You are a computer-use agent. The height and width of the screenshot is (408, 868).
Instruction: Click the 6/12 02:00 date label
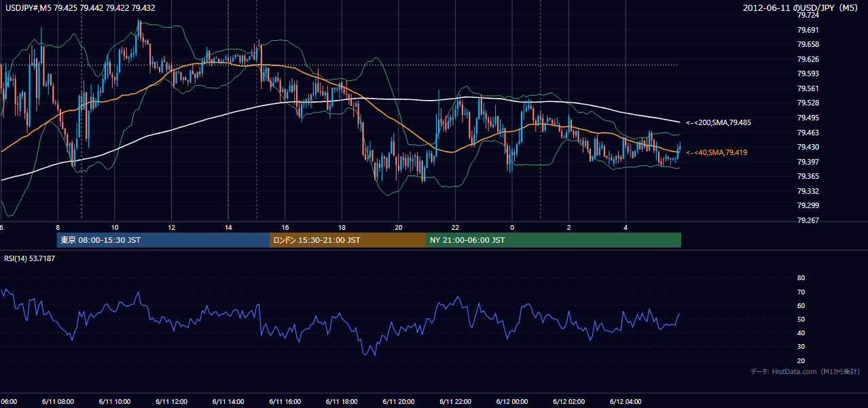569,401
